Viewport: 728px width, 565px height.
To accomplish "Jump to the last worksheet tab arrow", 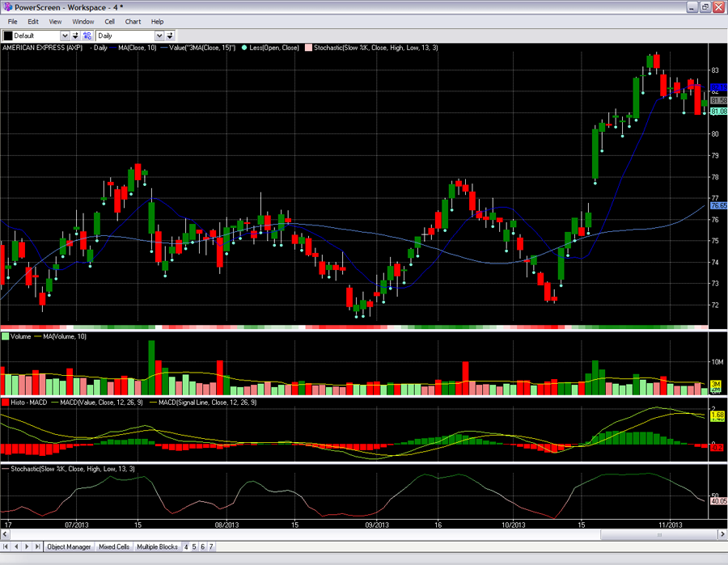I will [x=36, y=547].
